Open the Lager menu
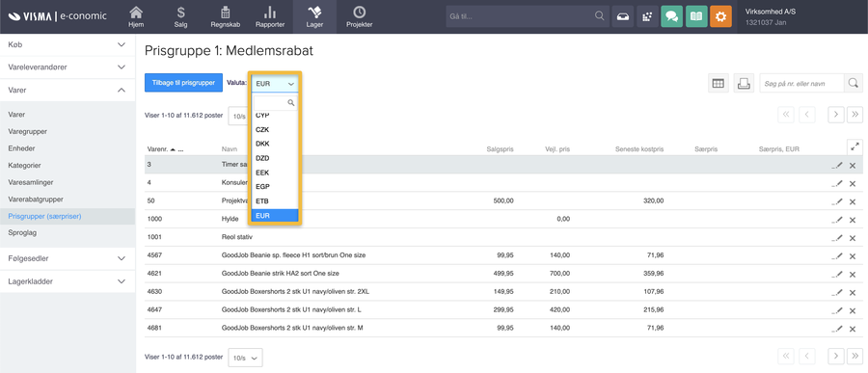 point(315,16)
